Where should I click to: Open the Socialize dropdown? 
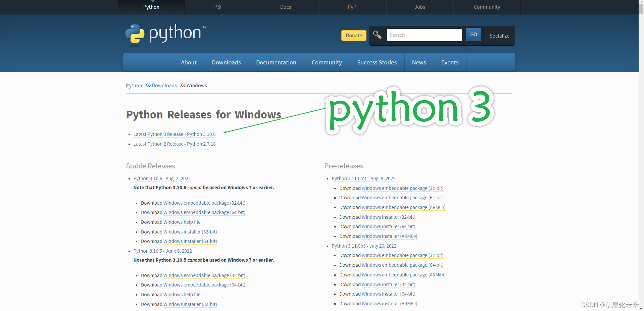coord(499,36)
